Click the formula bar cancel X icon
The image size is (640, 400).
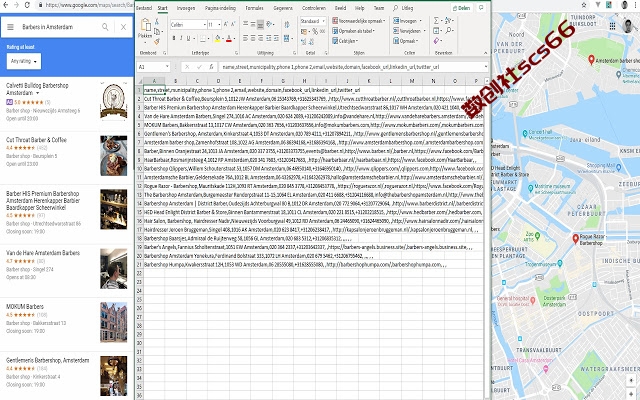point(187,67)
